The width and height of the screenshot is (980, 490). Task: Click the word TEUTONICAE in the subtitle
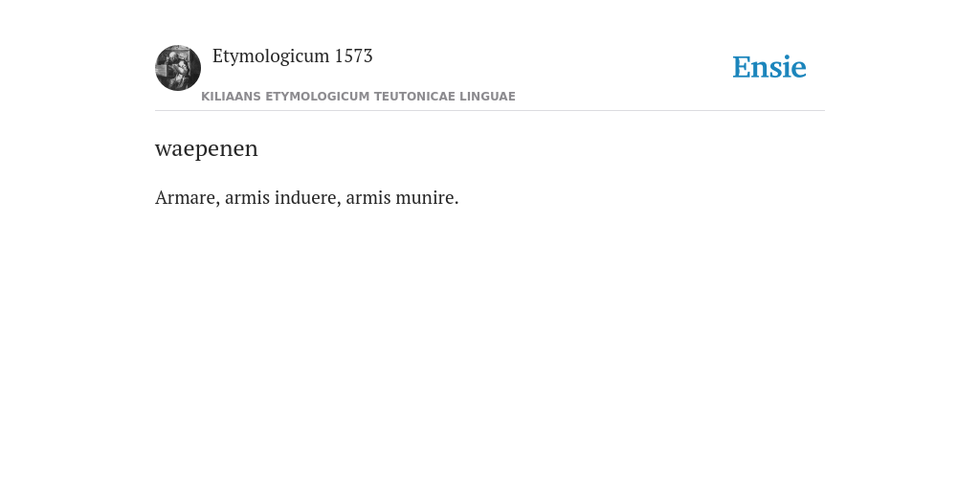(414, 97)
